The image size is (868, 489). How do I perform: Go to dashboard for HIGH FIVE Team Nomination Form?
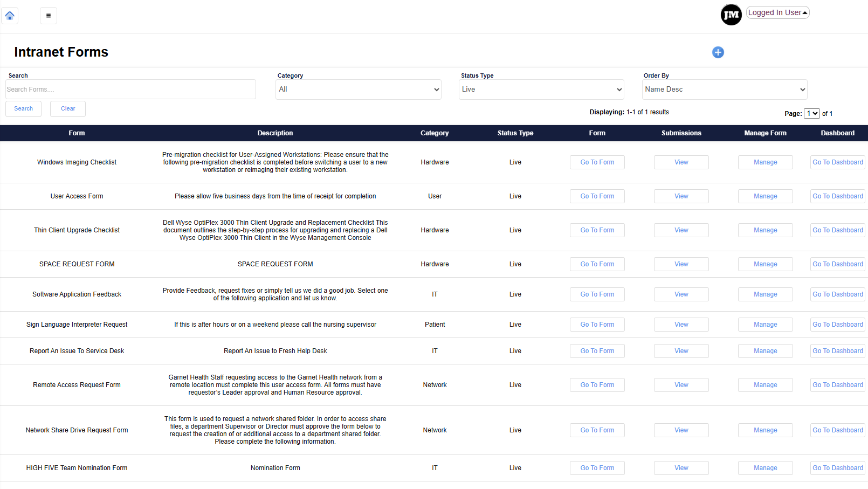click(838, 468)
